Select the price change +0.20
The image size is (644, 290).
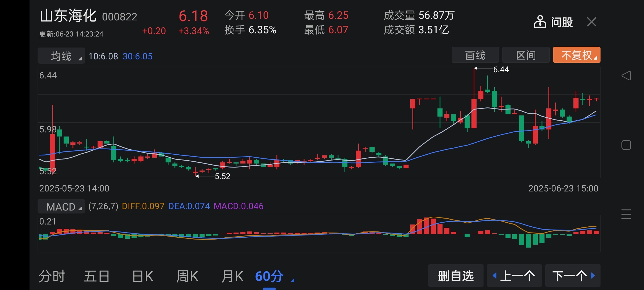tap(154, 31)
